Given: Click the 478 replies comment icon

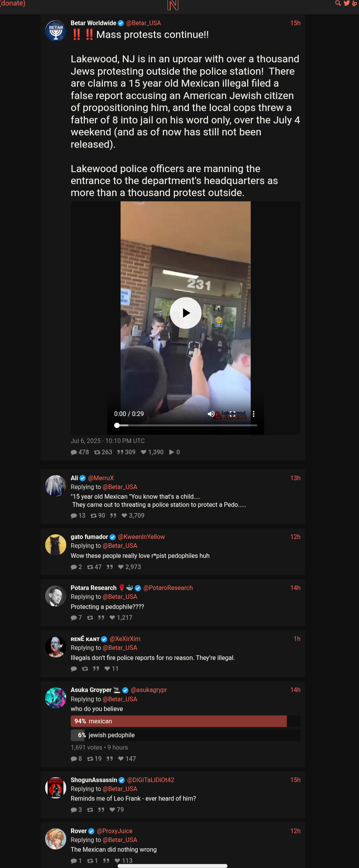Looking at the screenshot, I should pos(74,452).
